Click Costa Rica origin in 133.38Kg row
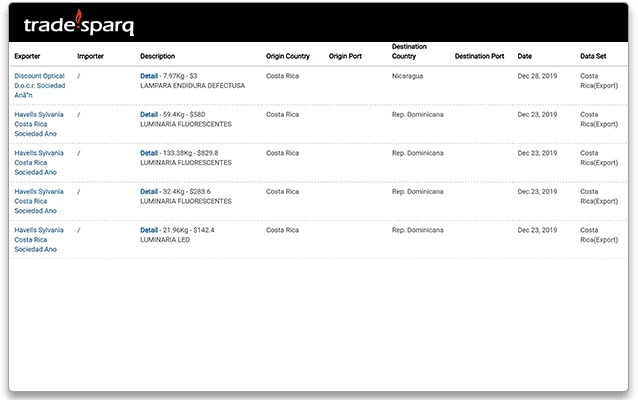The image size is (638, 400). point(282,153)
